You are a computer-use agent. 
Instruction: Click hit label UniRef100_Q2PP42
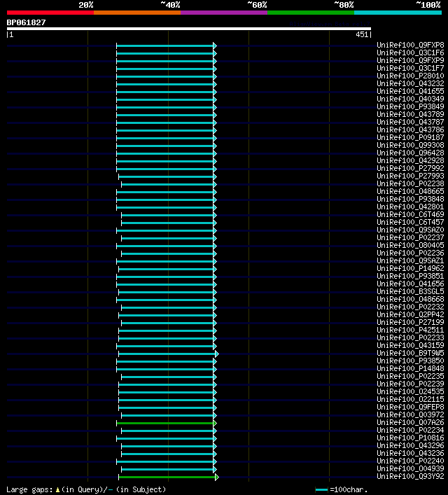pyautogui.click(x=410, y=314)
